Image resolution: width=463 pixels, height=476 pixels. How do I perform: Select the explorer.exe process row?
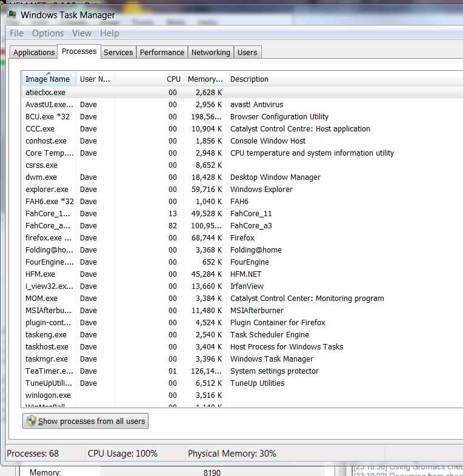click(47, 190)
